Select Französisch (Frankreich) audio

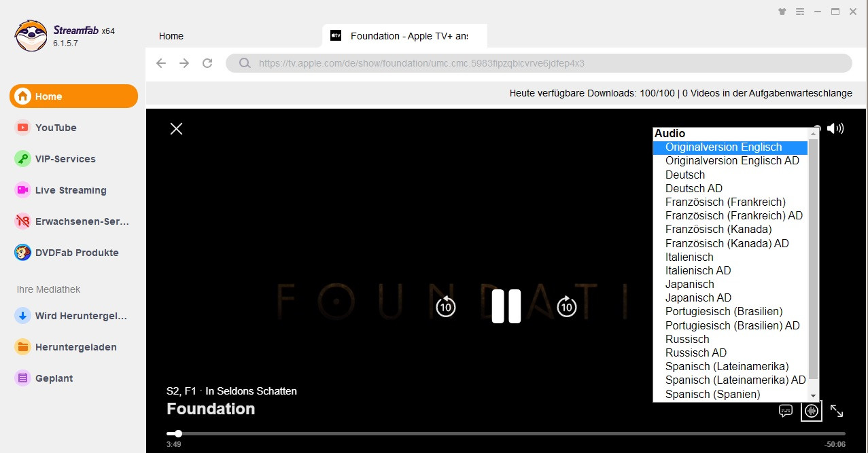point(730,202)
